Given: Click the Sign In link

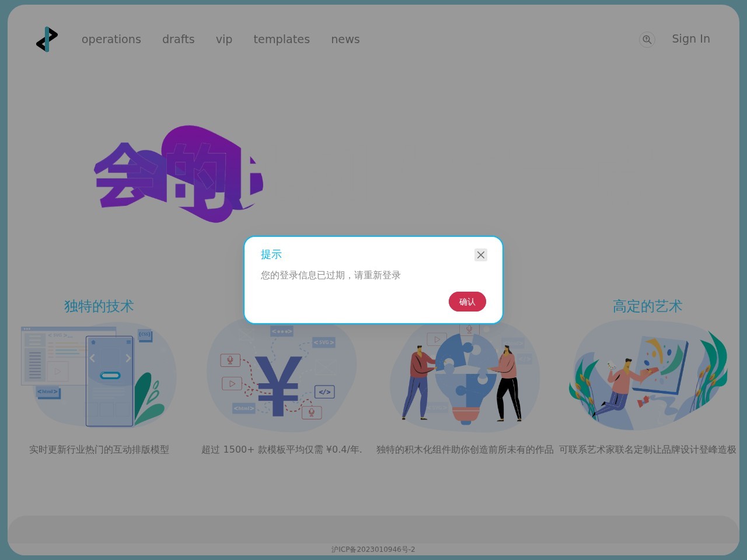Looking at the screenshot, I should (x=691, y=38).
